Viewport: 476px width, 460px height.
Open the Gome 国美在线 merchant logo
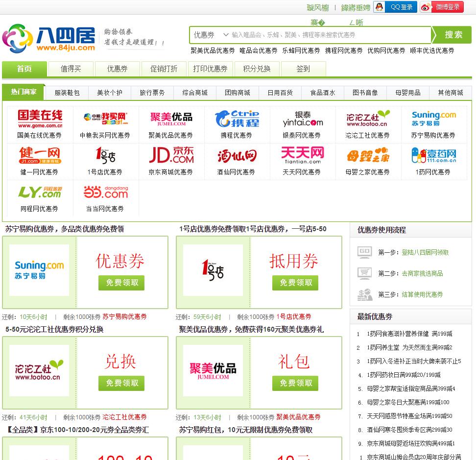[x=40, y=119]
